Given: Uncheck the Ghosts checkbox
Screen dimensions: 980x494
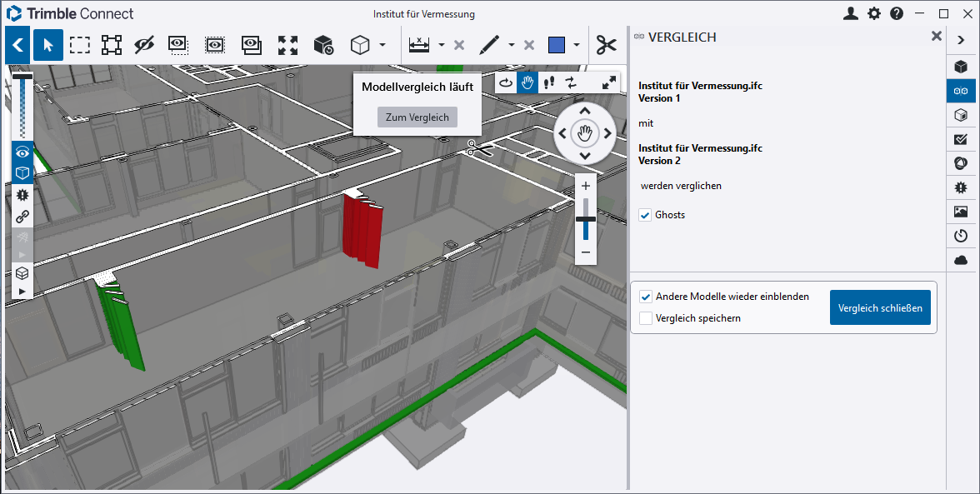Looking at the screenshot, I should coord(645,215).
